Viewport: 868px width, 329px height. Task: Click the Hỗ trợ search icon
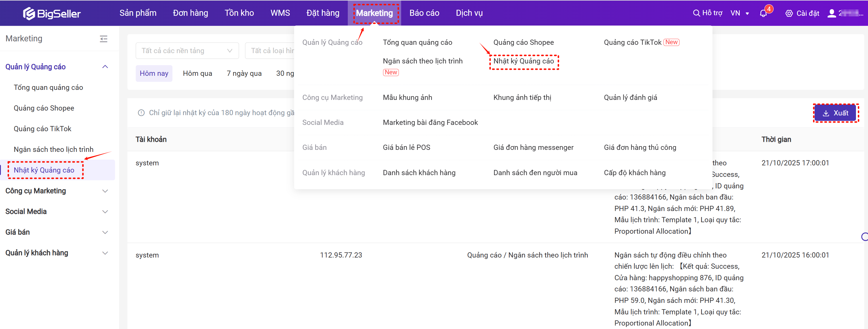coord(696,13)
